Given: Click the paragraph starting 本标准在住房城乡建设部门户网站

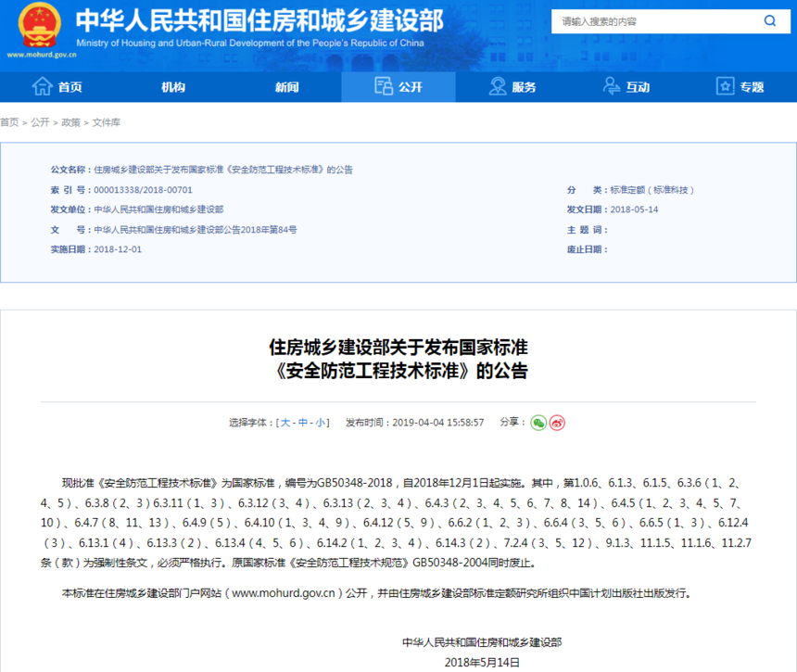Looking at the screenshot, I should (x=376, y=593).
